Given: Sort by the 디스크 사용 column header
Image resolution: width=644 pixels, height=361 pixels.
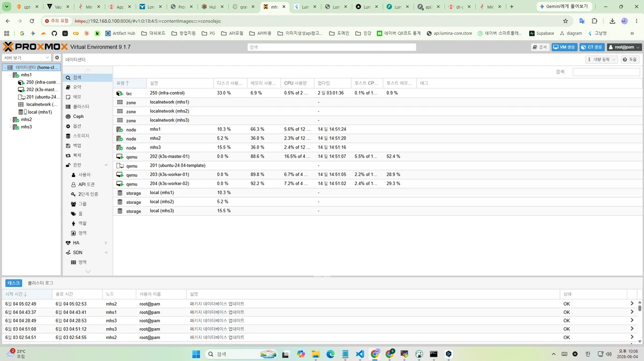Looking at the screenshot, I should (x=230, y=83).
